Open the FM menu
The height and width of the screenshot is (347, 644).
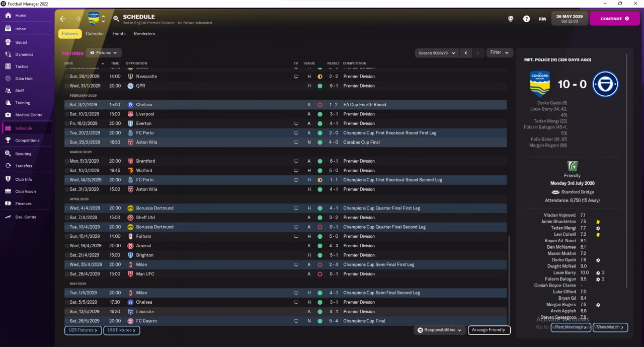[542, 19]
